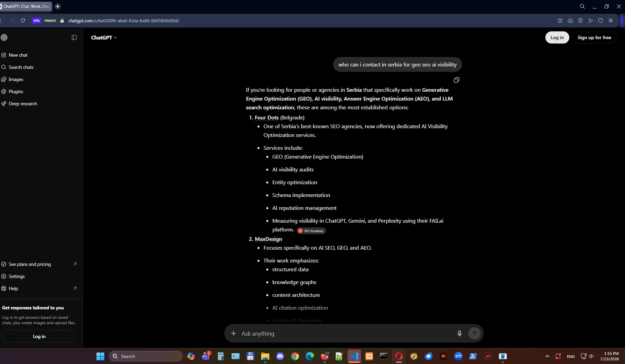The width and height of the screenshot is (625, 364).
Task: Bookmark the page with the heart icon
Action: pos(601,21)
